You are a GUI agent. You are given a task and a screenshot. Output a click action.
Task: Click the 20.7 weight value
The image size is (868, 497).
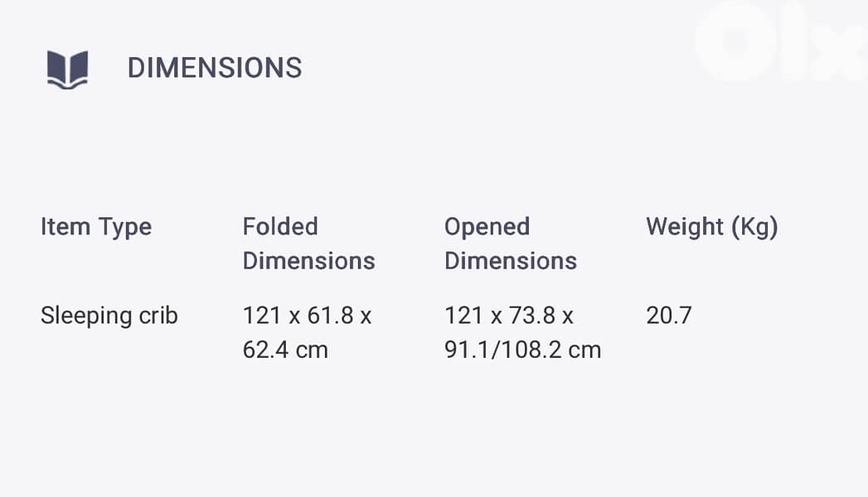pos(668,316)
